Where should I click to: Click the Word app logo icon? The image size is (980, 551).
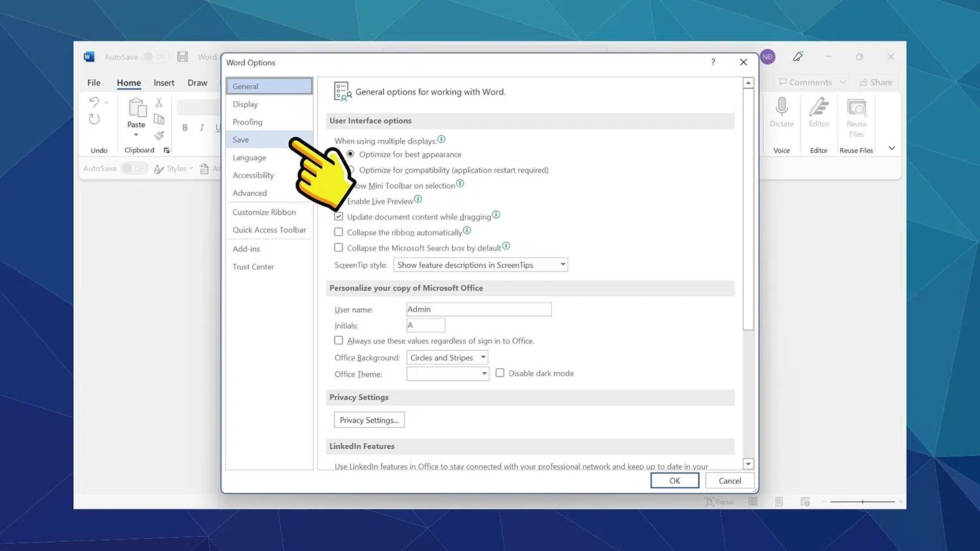coord(89,57)
